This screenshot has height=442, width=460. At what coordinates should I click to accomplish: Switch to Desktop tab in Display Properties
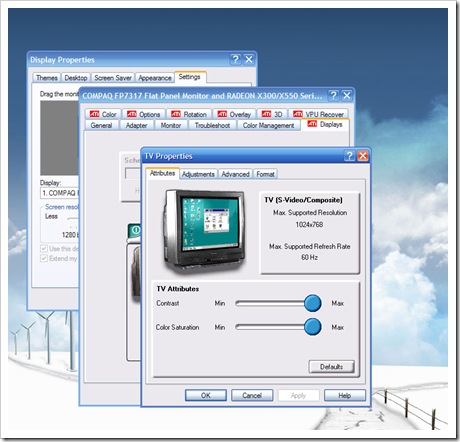point(76,78)
